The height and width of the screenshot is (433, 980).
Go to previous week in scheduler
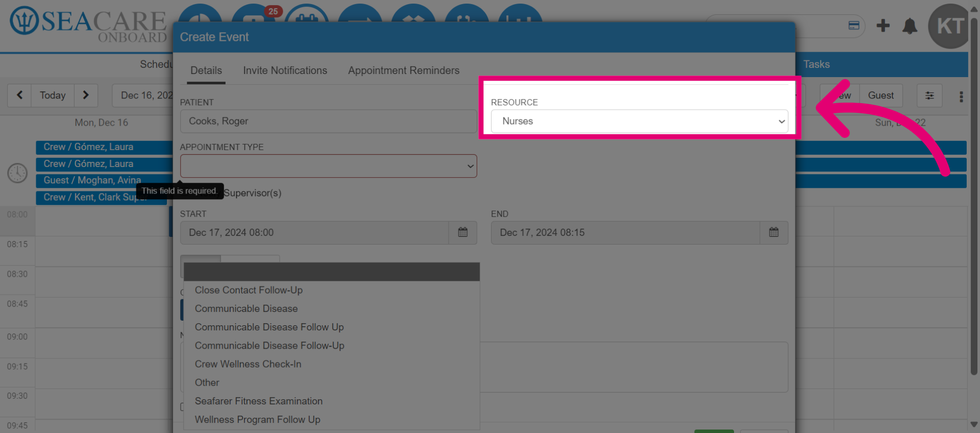[19, 95]
